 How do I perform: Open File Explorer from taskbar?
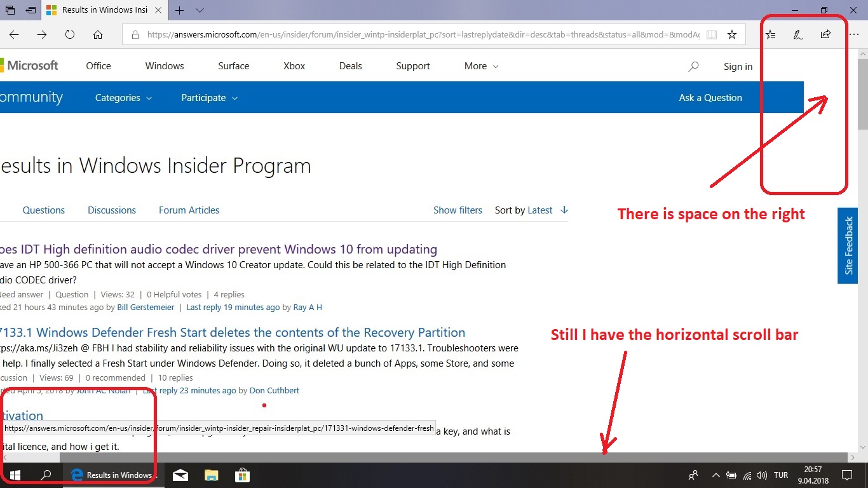(212, 475)
